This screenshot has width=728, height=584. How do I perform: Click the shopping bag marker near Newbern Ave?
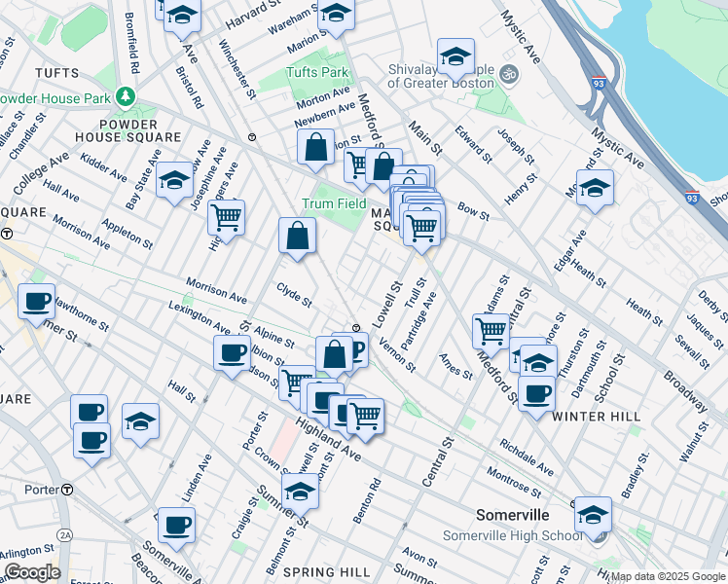(x=315, y=149)
